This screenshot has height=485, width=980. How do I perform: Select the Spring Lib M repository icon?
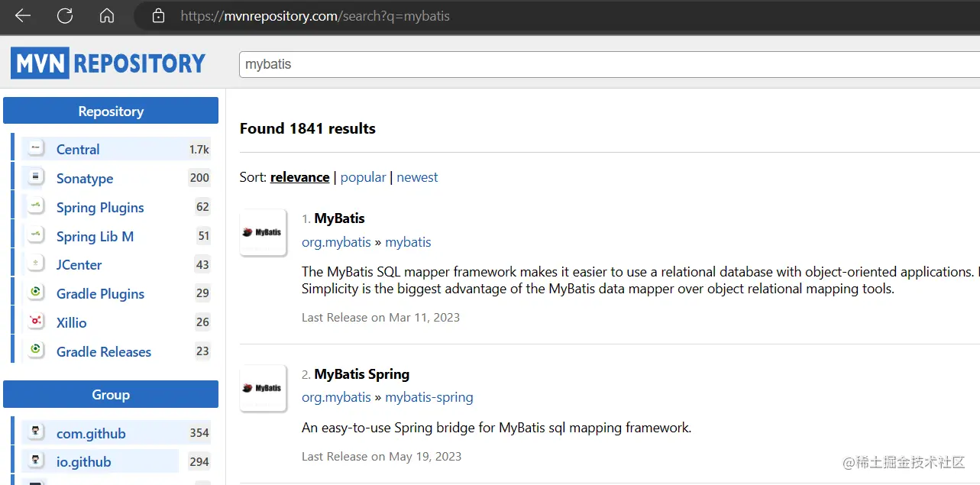[x=36, y=235]
